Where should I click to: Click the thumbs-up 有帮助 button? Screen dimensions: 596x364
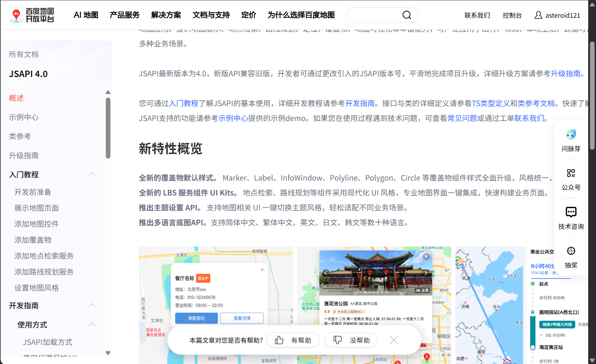pos(293,340)
